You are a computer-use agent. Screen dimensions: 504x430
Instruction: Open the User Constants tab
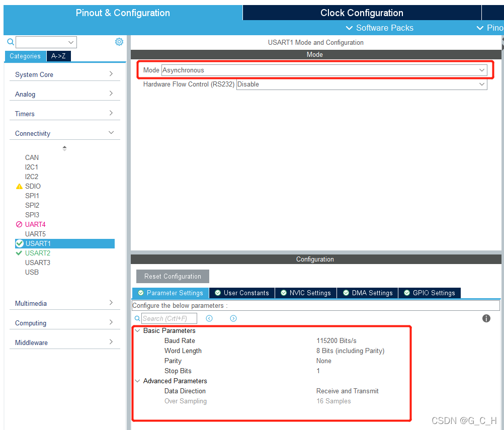coord(242,293)
